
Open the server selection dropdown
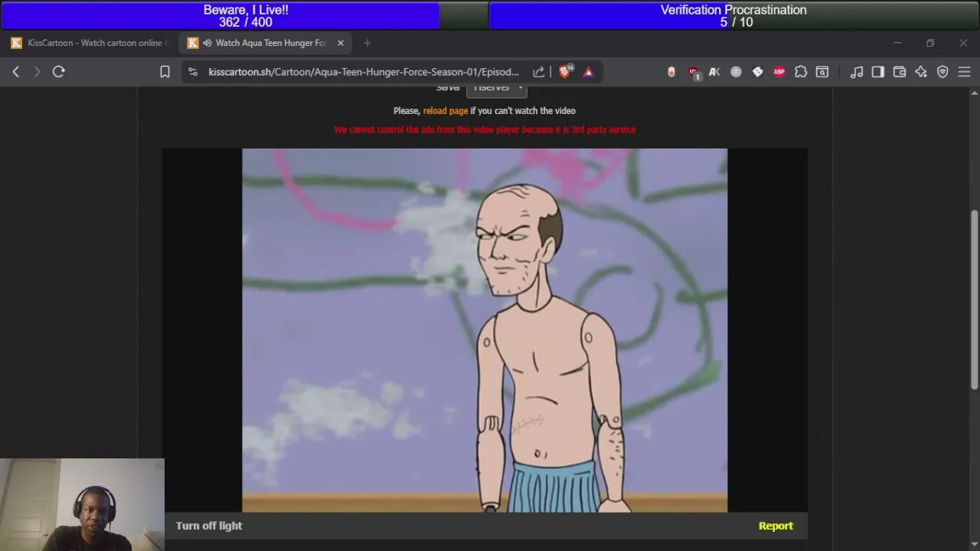pos(497,88)
